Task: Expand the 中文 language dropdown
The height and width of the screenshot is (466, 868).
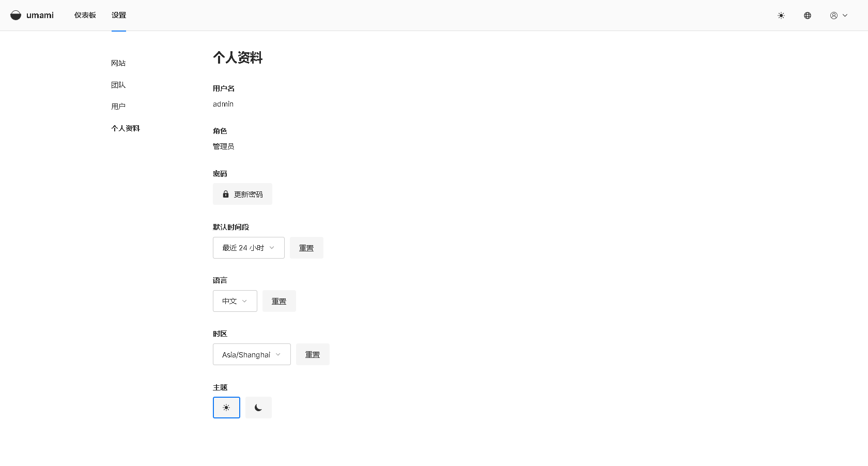Action: point(235,301)
